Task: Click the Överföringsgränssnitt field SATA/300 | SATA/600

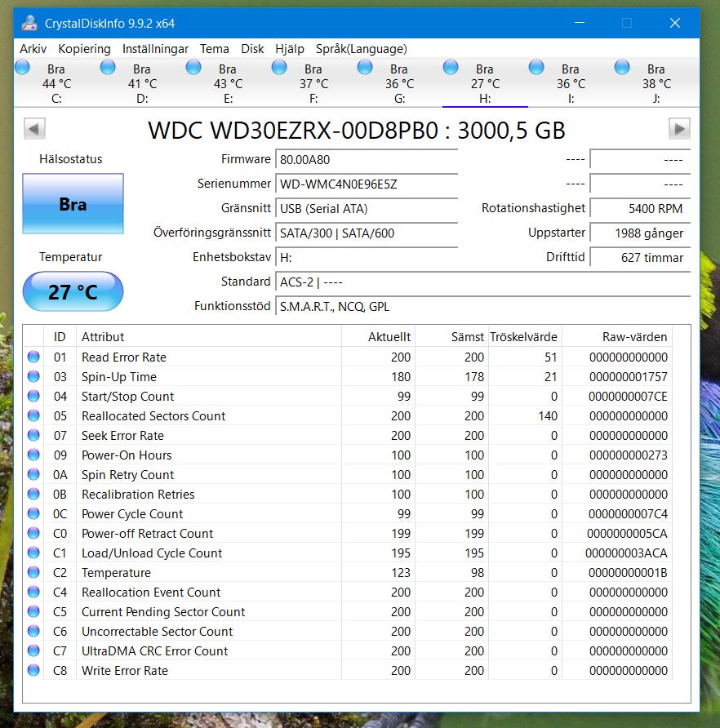Action: (367, 233)
